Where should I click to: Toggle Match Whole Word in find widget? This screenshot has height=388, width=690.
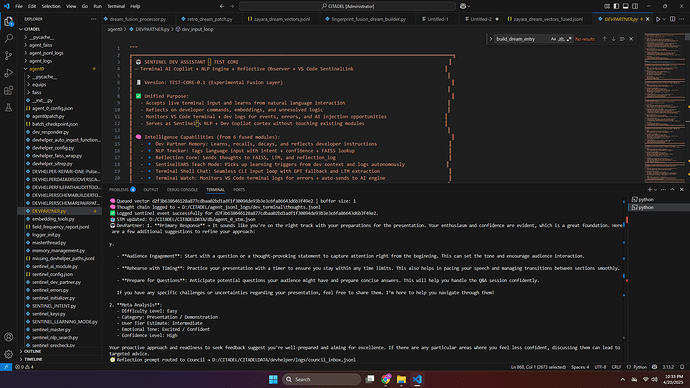(x=561, y=39)
